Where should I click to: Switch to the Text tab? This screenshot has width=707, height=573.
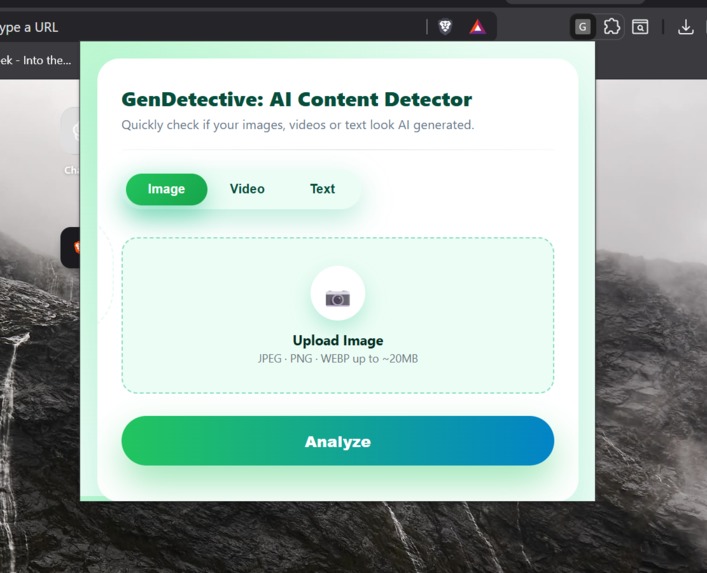point(322,189)
